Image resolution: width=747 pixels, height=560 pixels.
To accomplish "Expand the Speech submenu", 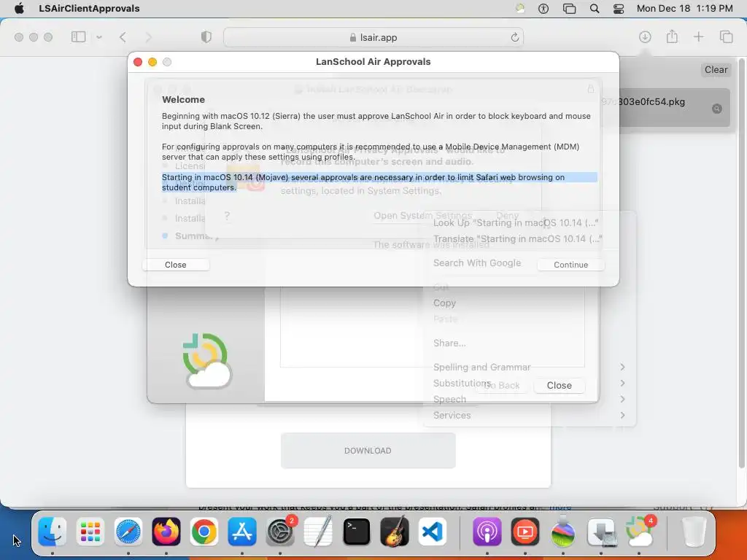I will (529, 399).
